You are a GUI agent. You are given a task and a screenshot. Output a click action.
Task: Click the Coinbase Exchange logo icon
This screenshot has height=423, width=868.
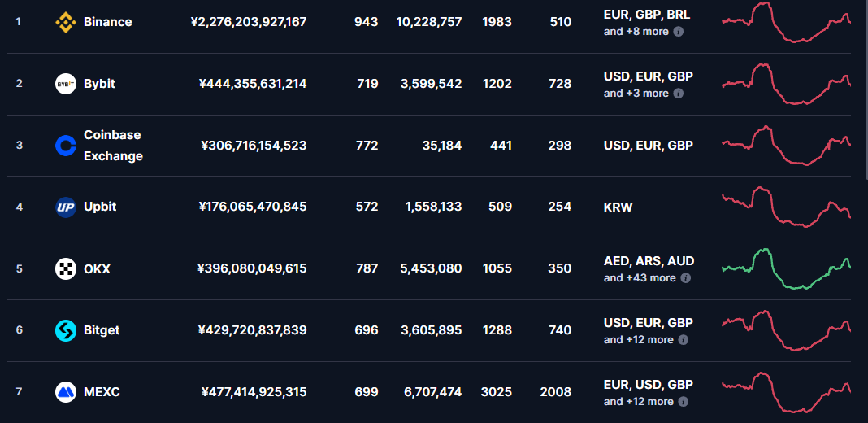coord(66,146)
